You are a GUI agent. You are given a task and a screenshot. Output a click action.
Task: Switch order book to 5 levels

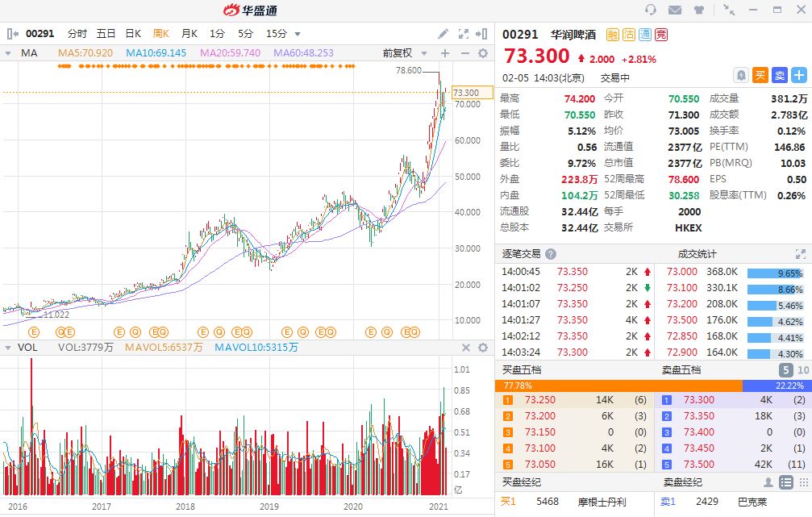(x=785, y=369)
